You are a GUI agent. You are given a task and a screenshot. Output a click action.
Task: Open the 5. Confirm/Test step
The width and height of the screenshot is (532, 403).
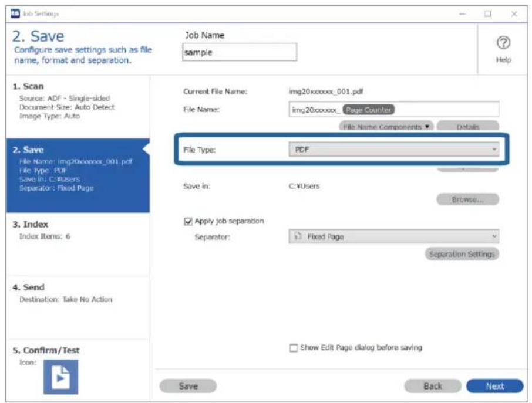coord(78,370)
